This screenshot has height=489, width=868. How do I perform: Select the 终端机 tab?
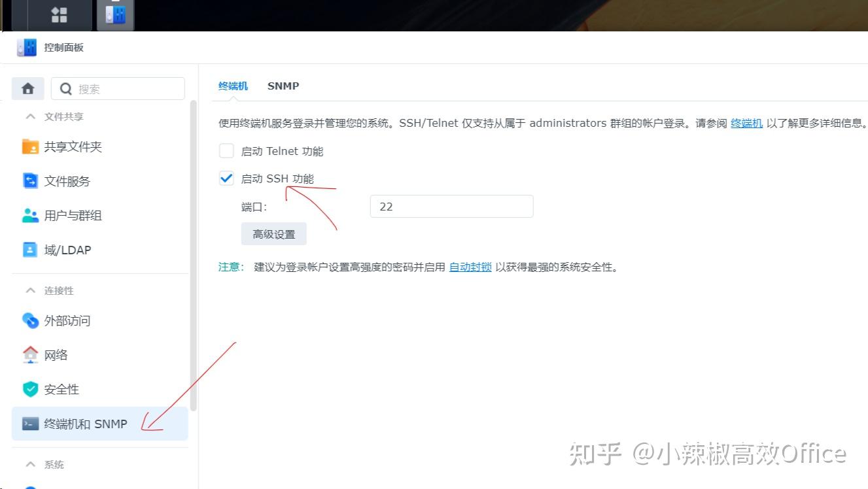click(x=234, y=86)
